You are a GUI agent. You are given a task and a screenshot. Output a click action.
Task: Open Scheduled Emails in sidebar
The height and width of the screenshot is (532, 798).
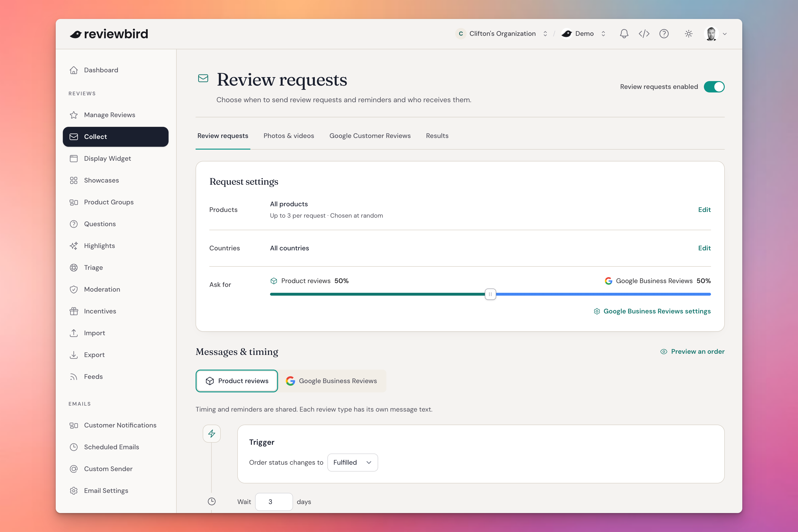[115, 447]
